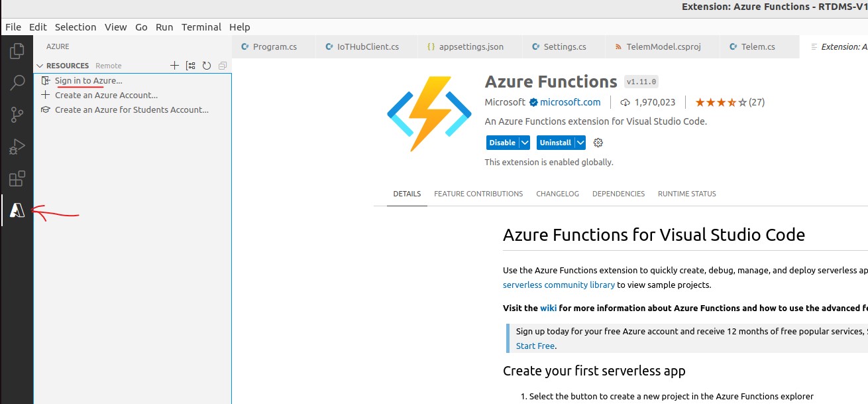This screenshot has height=404, width=868.
Task: Open the Edit menu
Action: click(38, 27)
